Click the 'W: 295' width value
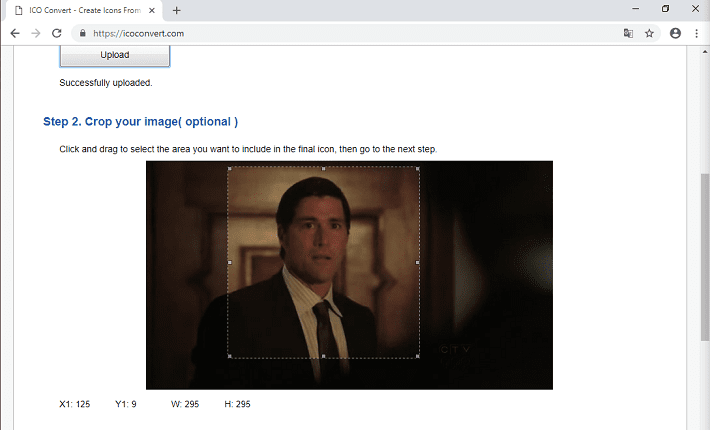This screenshot has width=710, height=430. pyautogui.click(x=185, y=404)
